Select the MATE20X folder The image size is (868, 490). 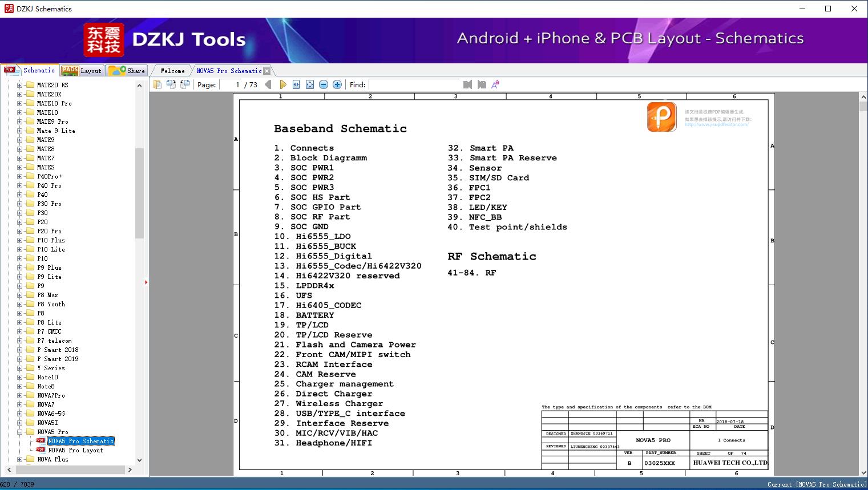(x=49, y=94)
